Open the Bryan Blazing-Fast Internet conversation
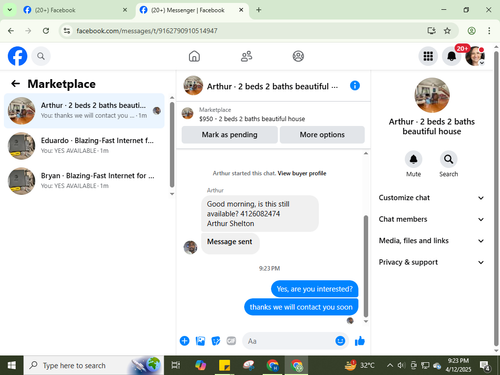This screenshot has width=500, height=375. point(84,181)
